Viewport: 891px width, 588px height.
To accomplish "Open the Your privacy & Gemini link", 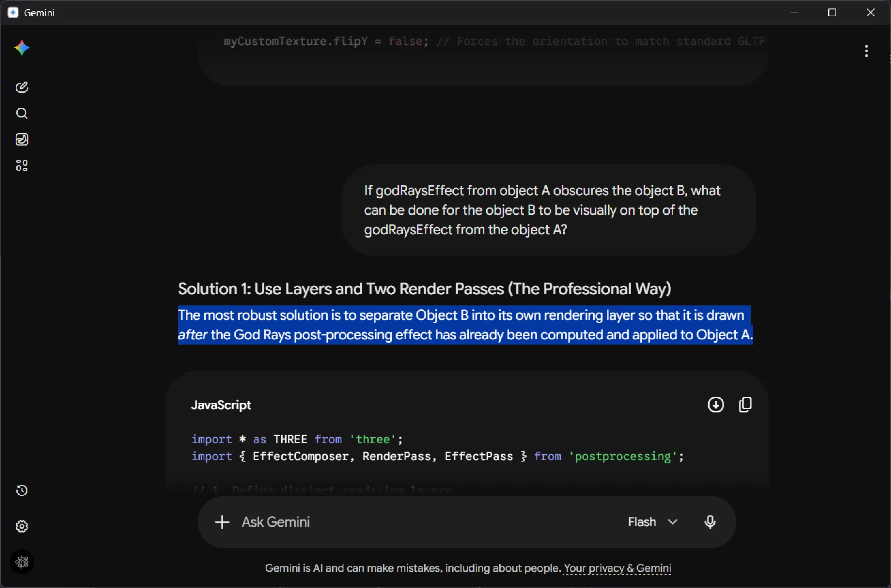I will [x=617, y=568].
